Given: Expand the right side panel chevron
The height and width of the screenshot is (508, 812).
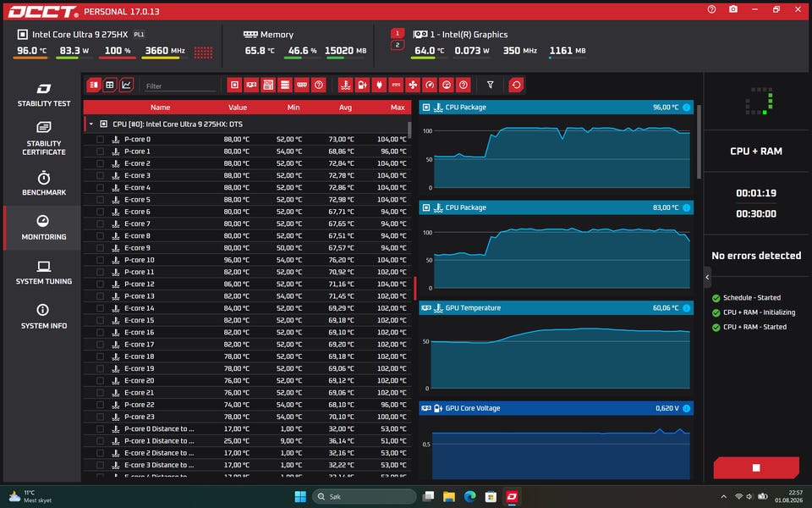Looking at the screenshot, I should point(707,278).
